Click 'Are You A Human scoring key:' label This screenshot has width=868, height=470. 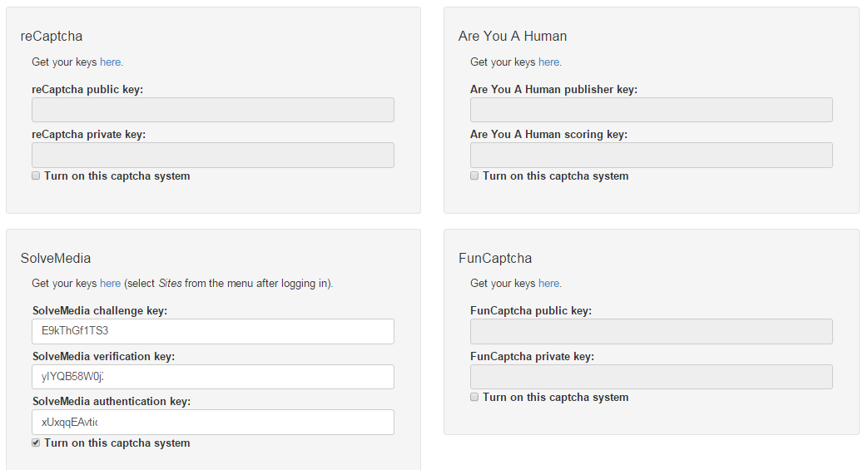click(548, 135)
